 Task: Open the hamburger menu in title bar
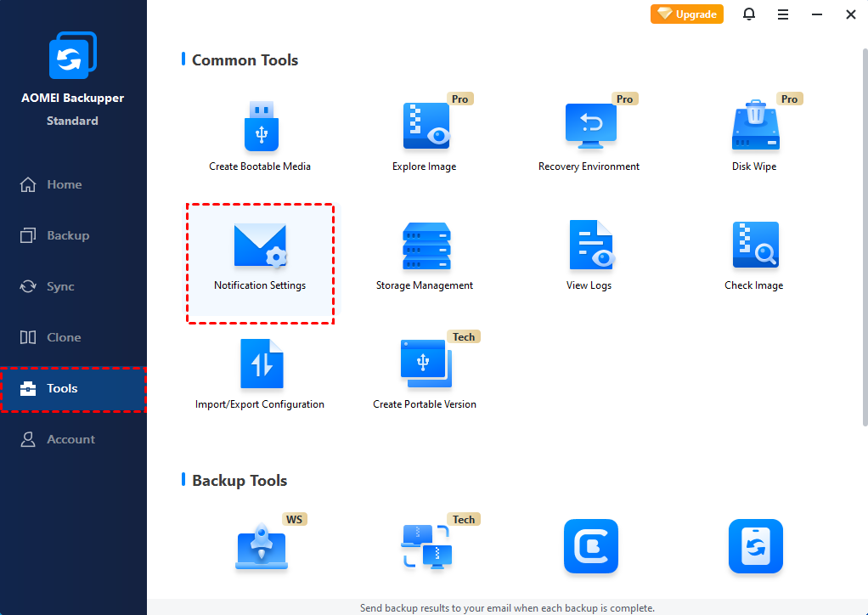783,15
